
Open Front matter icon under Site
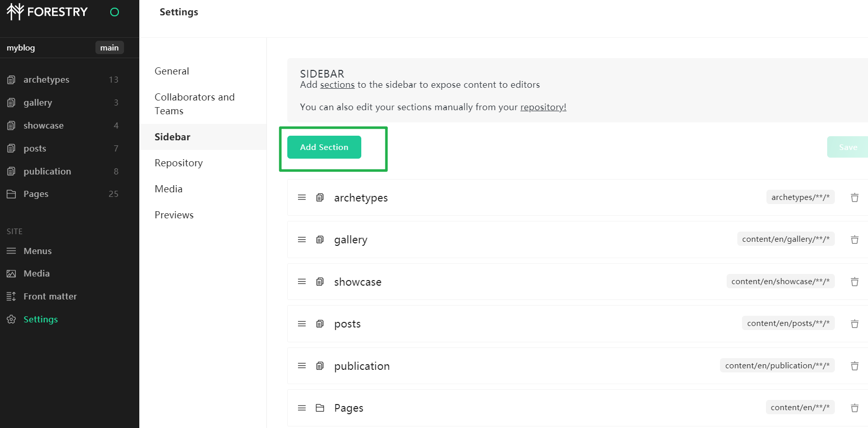click(x=11, y=296)
